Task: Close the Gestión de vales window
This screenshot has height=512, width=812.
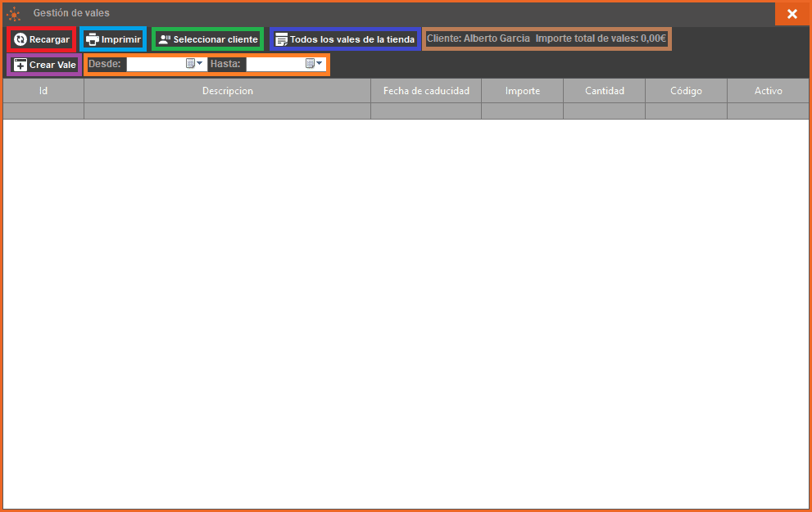Action: pyautogui.click(x=792, y=14)
